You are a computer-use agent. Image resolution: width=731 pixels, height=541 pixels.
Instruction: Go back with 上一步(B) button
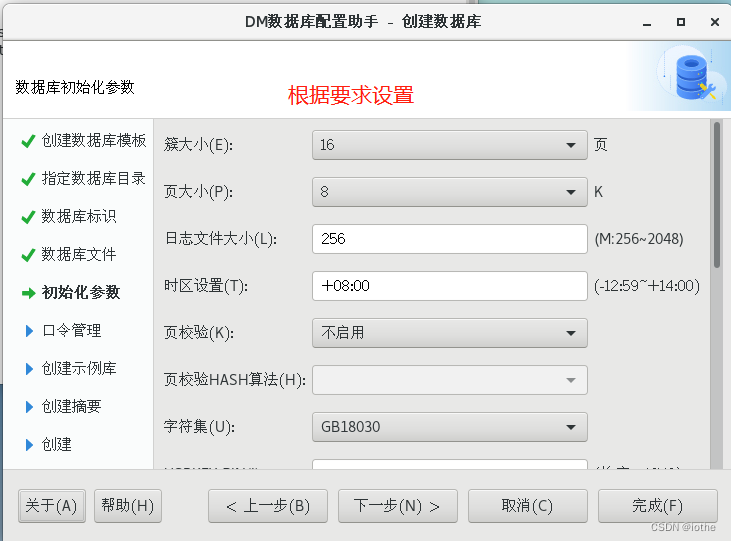click(268, 506)
